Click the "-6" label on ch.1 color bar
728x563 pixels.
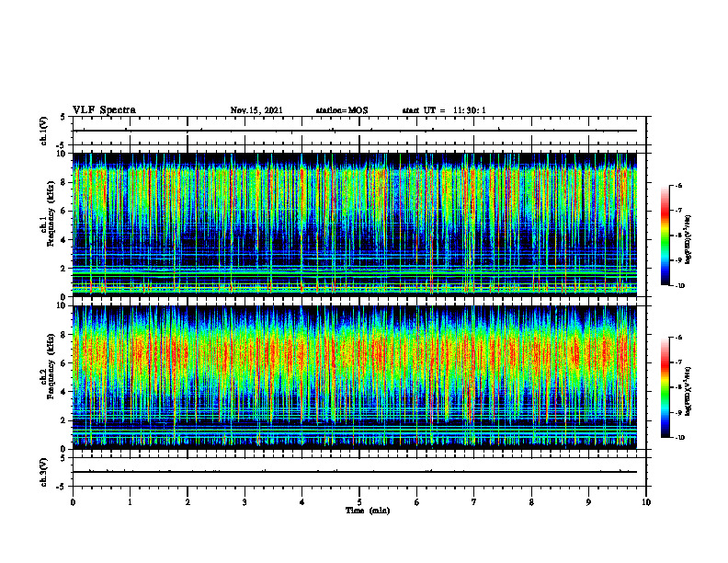coord(678,185)
